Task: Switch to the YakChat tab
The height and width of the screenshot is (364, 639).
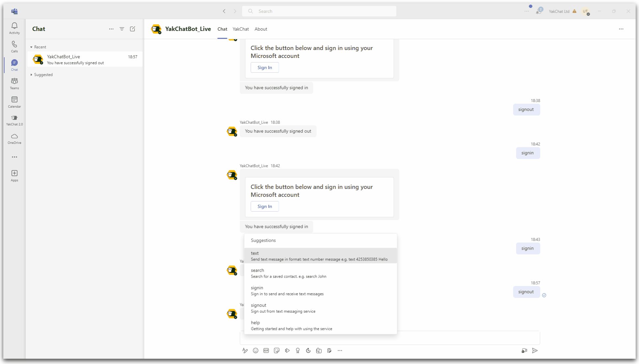Action: tap(241, 29)
